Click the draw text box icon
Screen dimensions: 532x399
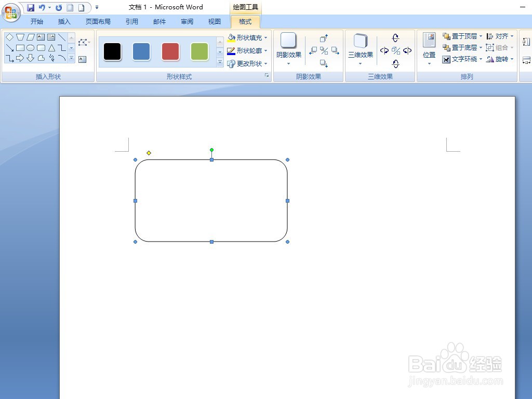tap(83, 59)
